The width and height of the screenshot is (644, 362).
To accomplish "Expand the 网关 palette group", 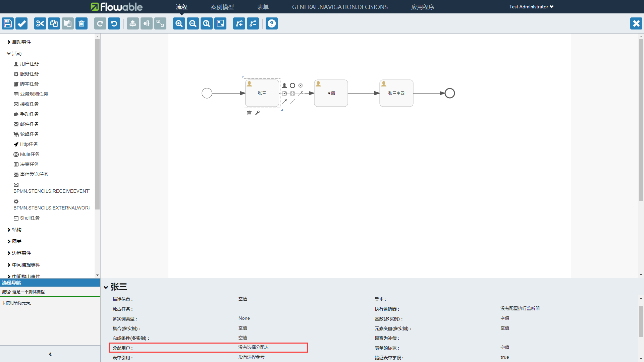I will (16, 241).
